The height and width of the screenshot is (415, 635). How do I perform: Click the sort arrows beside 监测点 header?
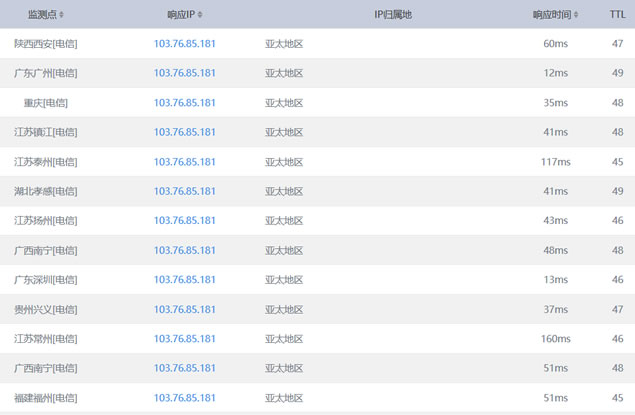click(x=62, y=15)
